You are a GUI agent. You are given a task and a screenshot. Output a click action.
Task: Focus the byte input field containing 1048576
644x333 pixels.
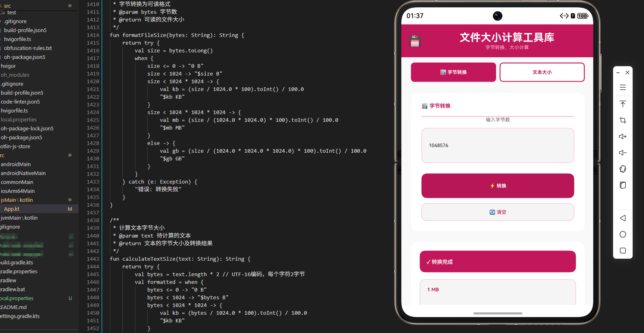[498, 145]
